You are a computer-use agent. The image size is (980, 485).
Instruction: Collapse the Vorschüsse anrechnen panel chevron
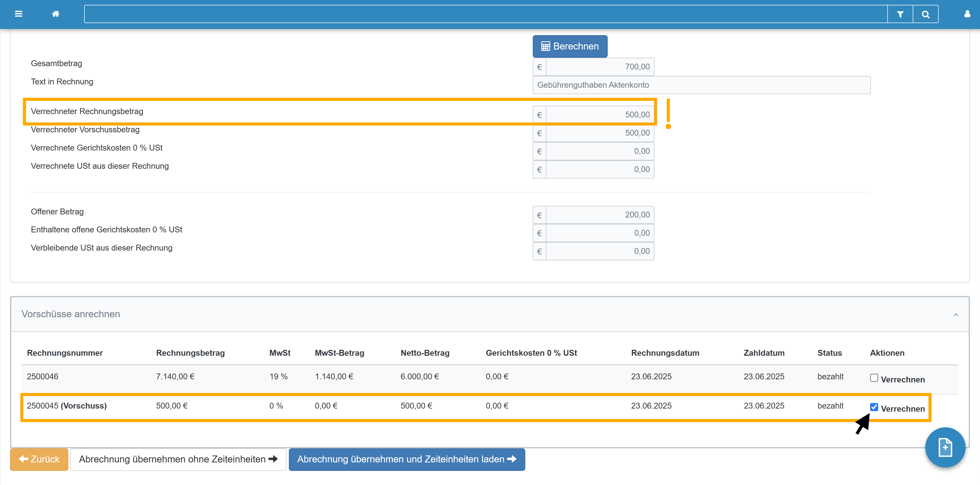[x=956, y=314]
